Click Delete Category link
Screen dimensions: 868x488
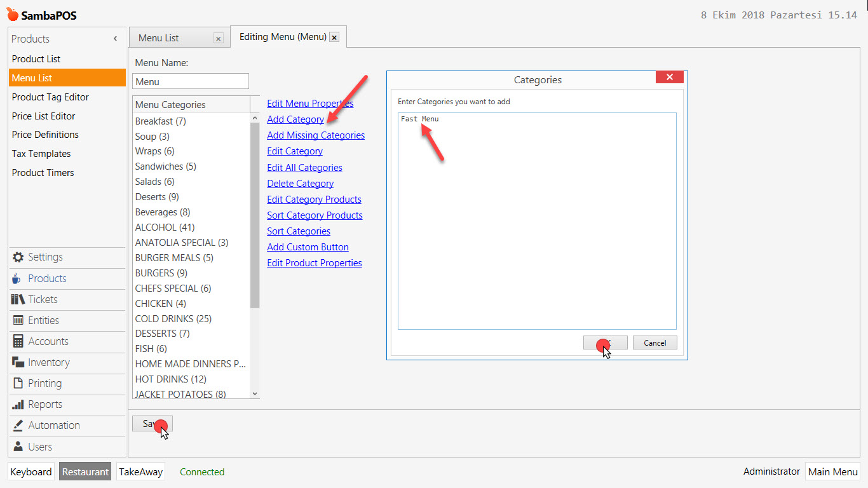click(300, 184)
